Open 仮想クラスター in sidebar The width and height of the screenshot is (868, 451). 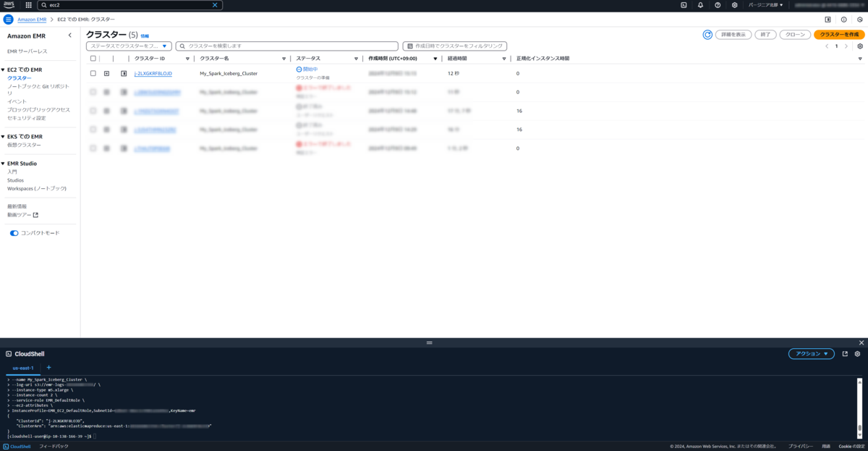tap(24, 145)
